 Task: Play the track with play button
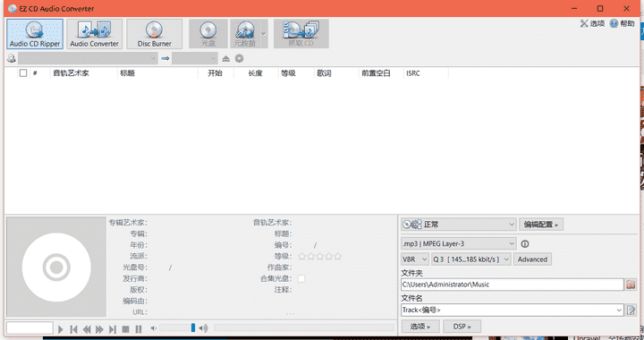click(61, 329)
